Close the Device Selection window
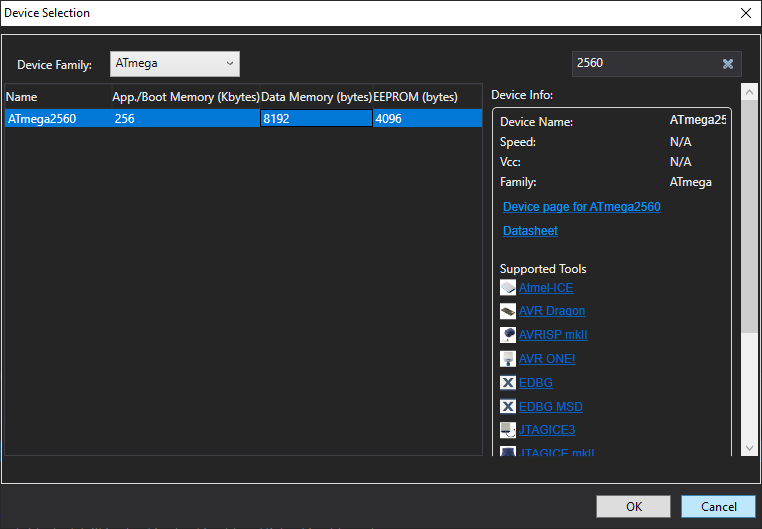762x529 pixels. coord(745,13)
